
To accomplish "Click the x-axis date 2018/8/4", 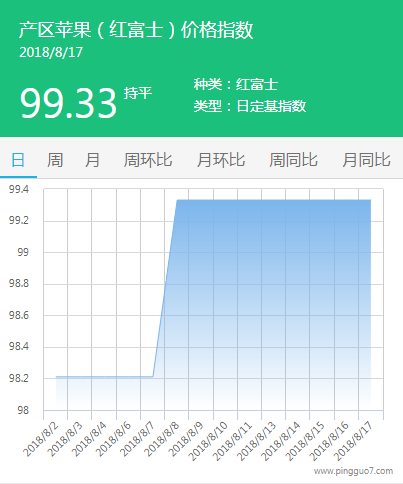I will pos(89,439).
